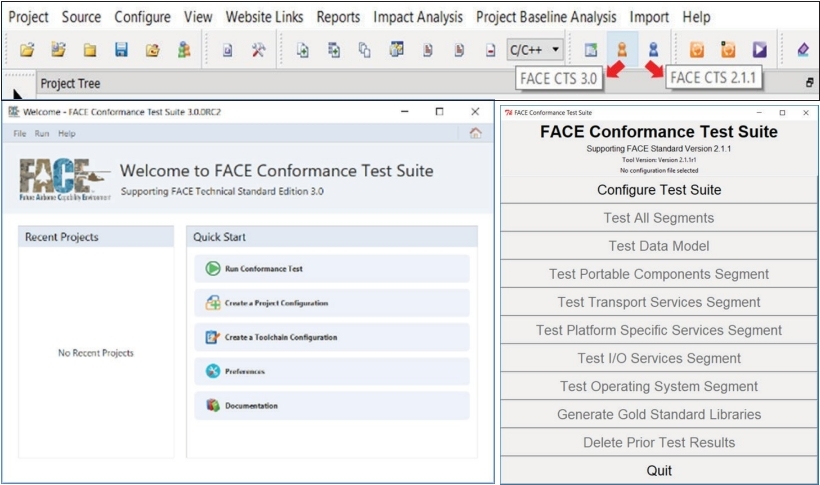Click the blue grid picture toolbar icon

click(396, 50)
